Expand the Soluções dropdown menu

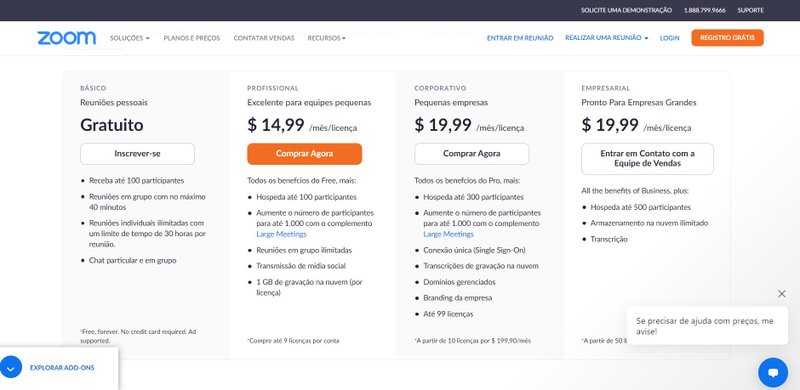tap(130, 38)
